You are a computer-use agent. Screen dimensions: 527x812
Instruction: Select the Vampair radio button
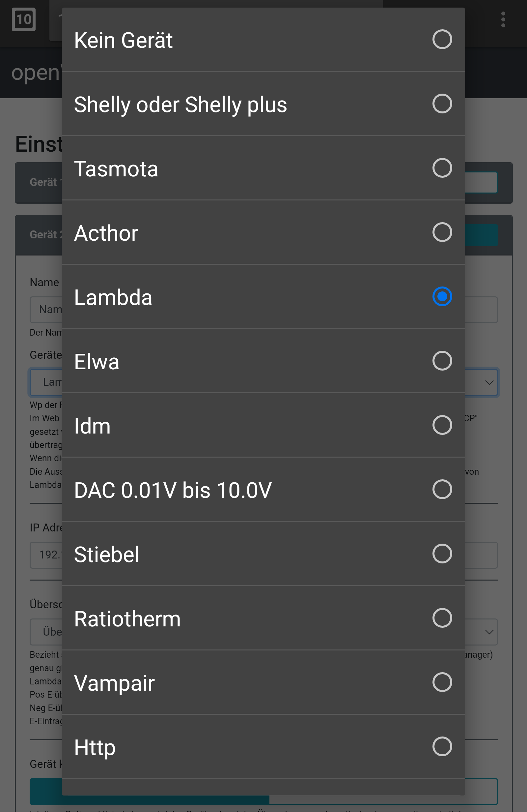442,682
